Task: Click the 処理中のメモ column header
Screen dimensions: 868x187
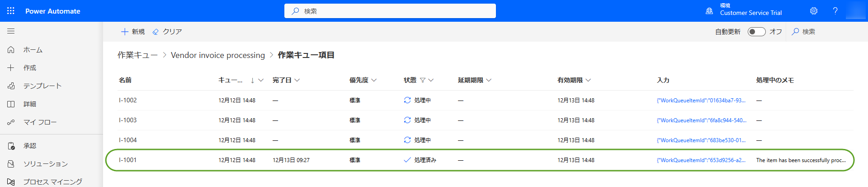Action: click(775, 80)
